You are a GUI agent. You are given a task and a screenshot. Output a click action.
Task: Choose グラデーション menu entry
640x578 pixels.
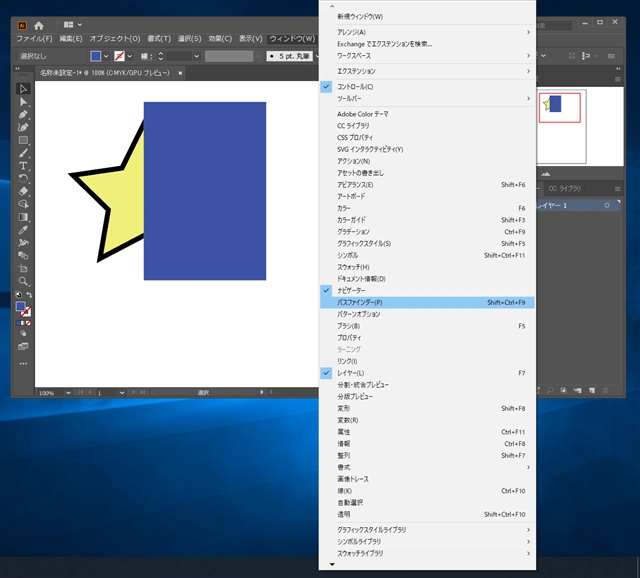[x=427, y=232]
